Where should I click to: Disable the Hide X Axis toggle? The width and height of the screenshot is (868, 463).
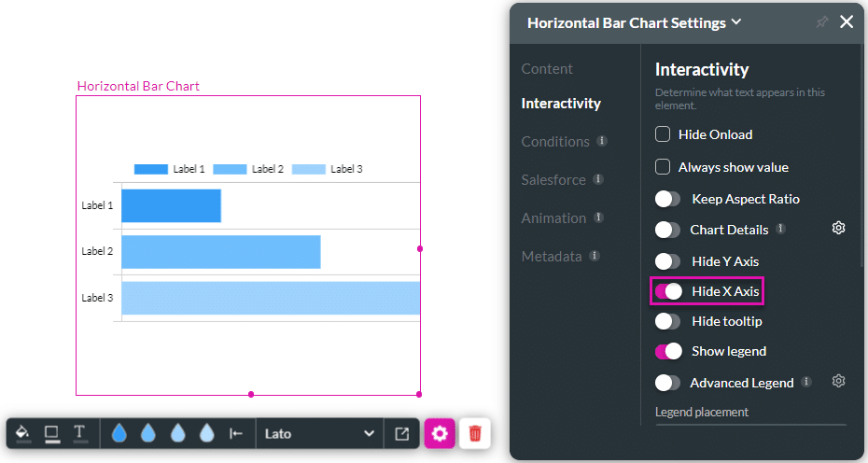tap(668, 291)
